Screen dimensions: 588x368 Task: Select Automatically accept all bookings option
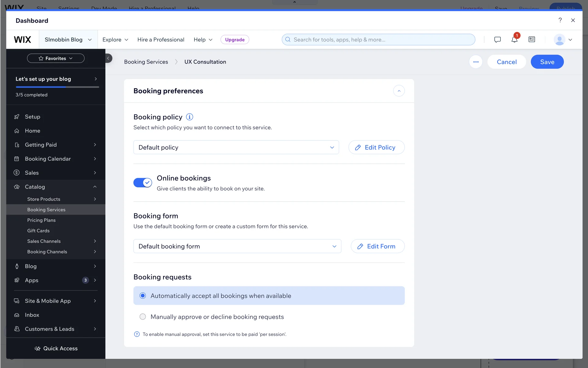[143, 296]
